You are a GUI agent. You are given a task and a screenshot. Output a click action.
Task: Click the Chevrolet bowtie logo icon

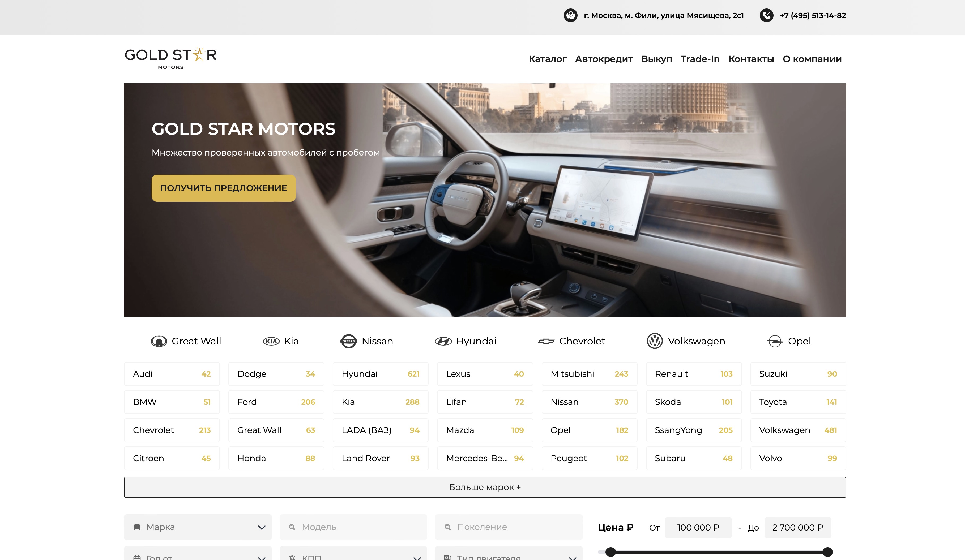[x=546, y=341]
